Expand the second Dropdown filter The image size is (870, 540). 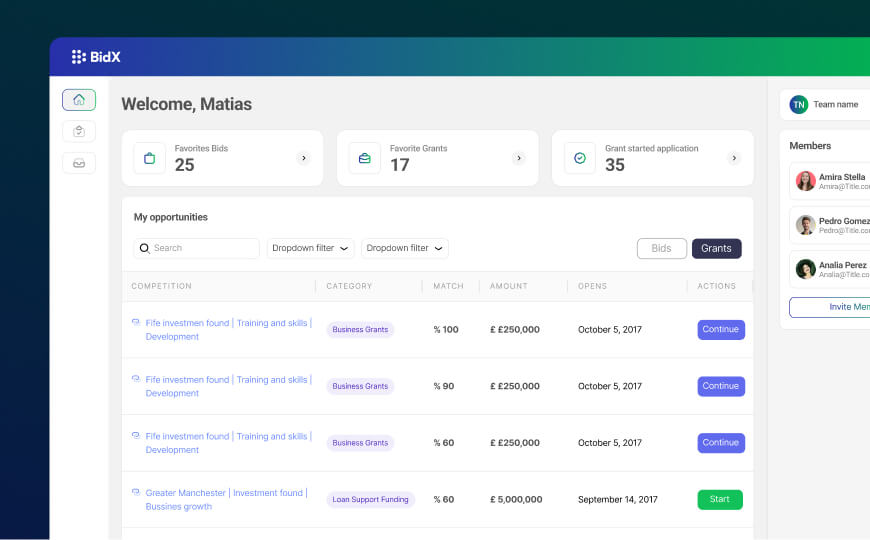click(x=404, y=248)
